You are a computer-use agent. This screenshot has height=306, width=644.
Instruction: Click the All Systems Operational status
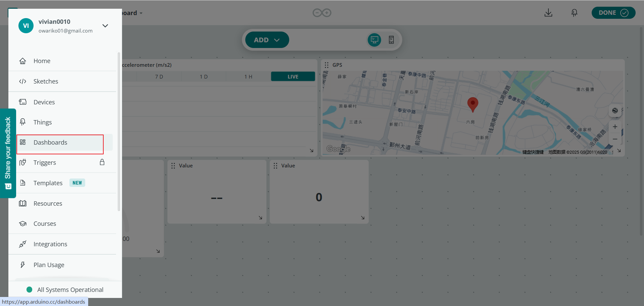tap(65, 290)
